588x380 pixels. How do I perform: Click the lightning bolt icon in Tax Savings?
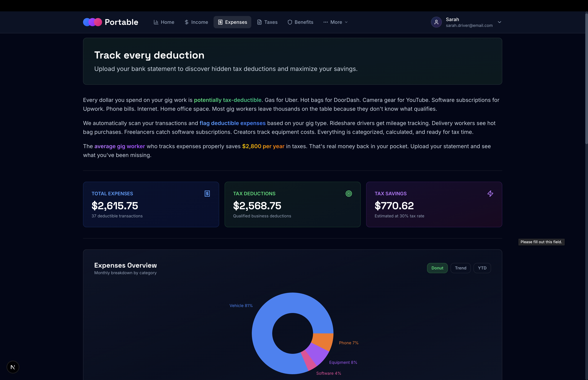490,193
